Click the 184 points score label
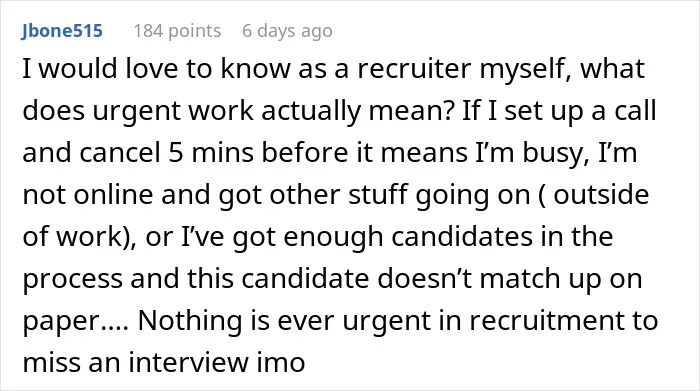Viewport: 700px width, 391px height. coord(177,31)
